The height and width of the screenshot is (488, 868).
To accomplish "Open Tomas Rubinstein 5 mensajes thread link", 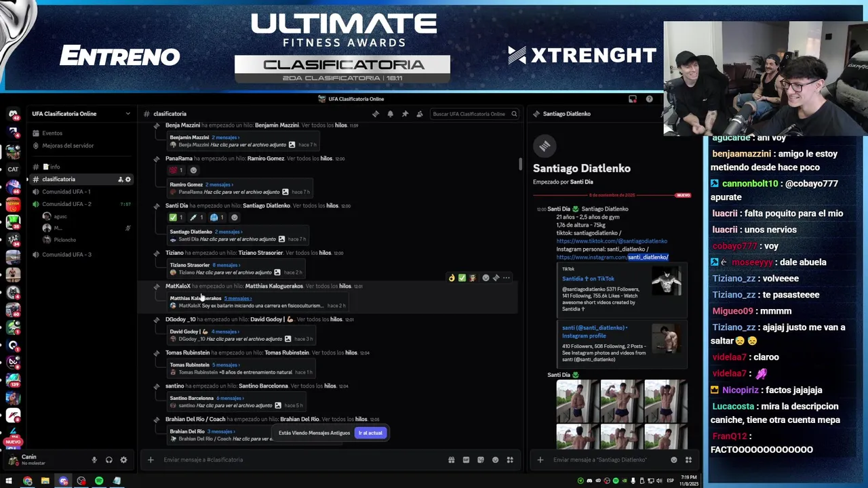I will [x=226, y=365].
